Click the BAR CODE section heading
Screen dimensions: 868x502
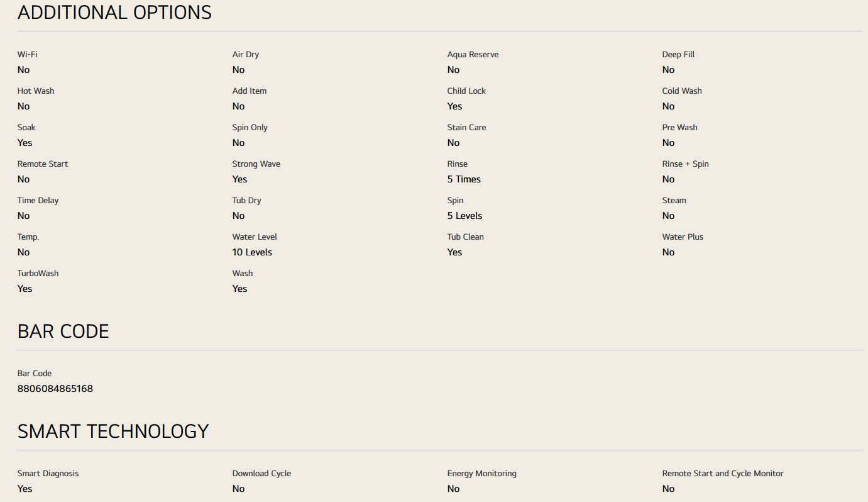[x=63, y=332]
